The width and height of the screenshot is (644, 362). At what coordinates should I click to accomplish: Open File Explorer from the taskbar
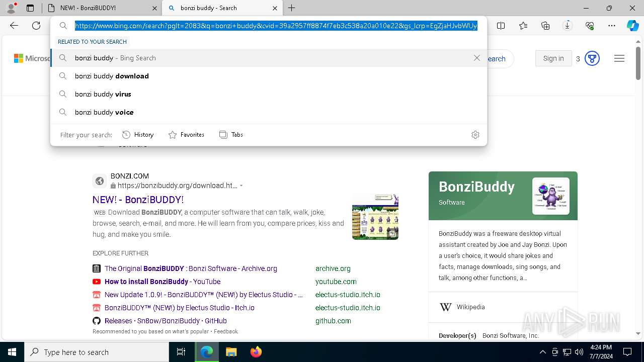point(231,352)
